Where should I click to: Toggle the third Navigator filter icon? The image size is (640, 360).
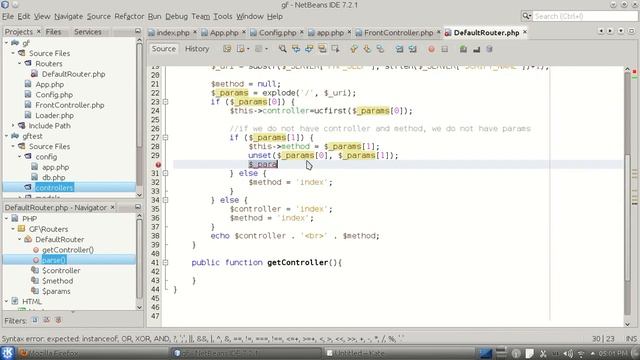(58, 320)
